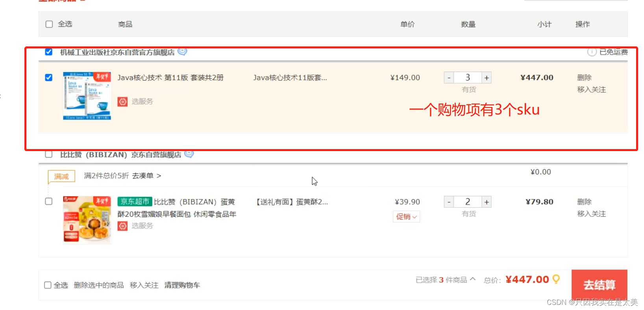
Task: Decrease quantity of Java book
Action: pyautogui.click(x=449, y=78)
